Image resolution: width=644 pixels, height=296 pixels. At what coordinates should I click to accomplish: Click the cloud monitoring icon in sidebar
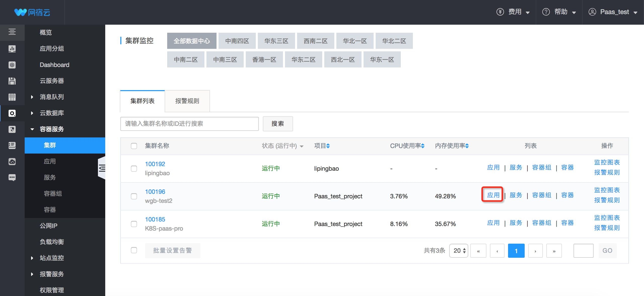(12, 161)
